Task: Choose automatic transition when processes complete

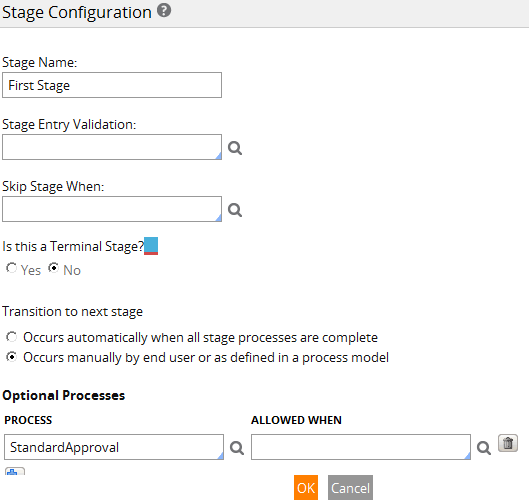Action: point(11,337)
